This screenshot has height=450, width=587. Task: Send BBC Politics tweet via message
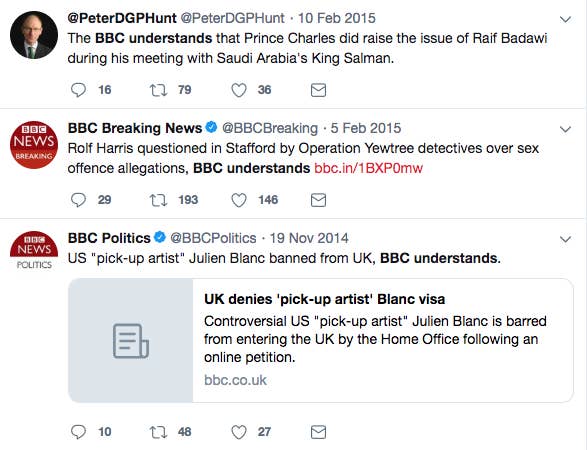318,432
